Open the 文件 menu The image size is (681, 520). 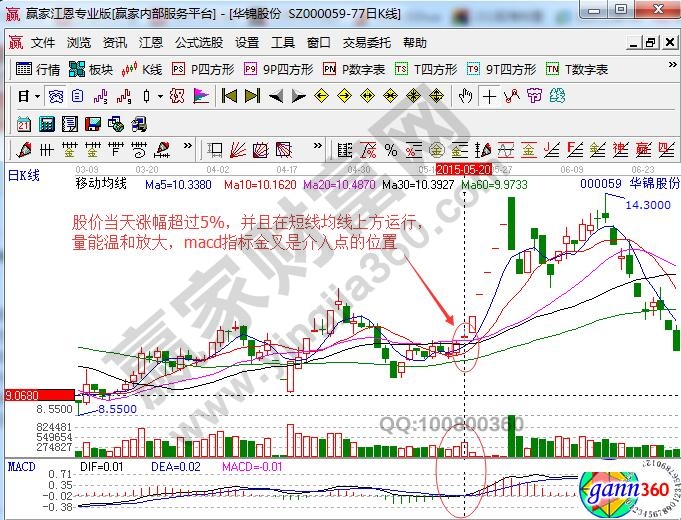(x=42, y=43)
